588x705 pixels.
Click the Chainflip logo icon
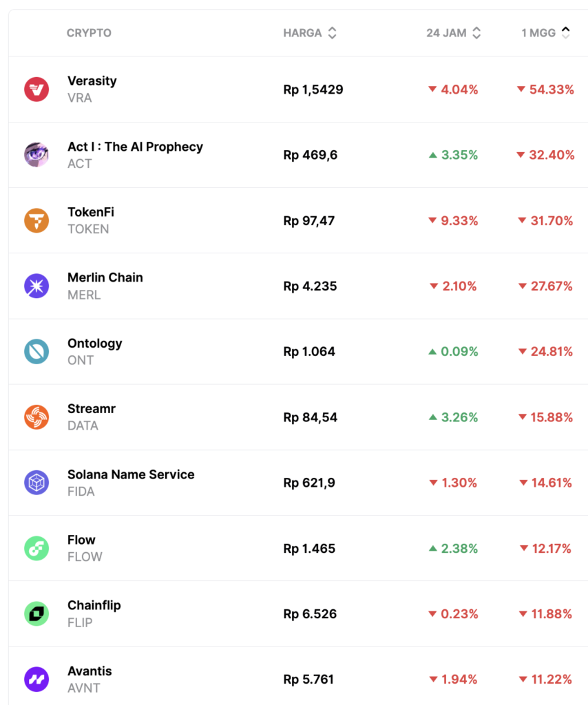[36, 614]
